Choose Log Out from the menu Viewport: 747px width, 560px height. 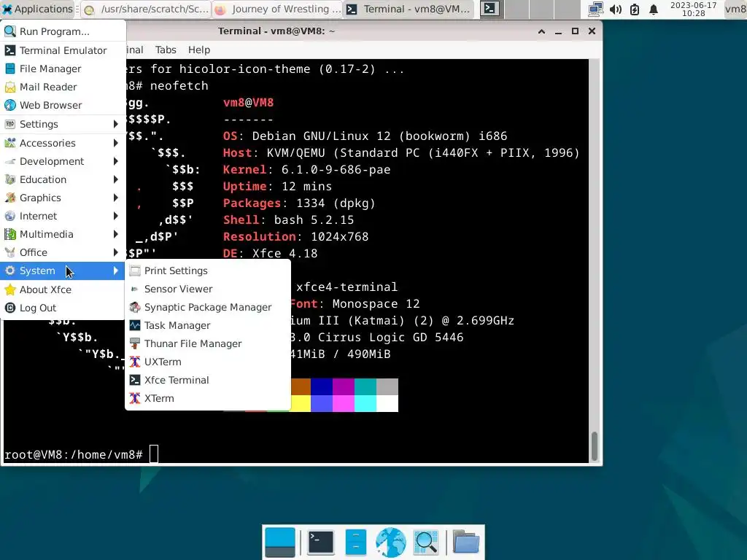(x=63, y=308)
